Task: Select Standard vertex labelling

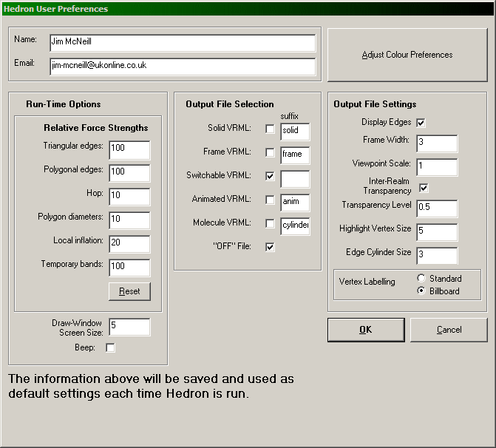Action: coord(421,279)
